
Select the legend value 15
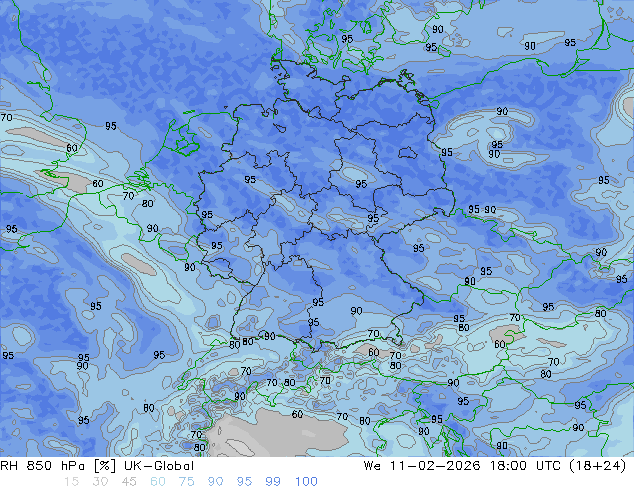point(71,482)
